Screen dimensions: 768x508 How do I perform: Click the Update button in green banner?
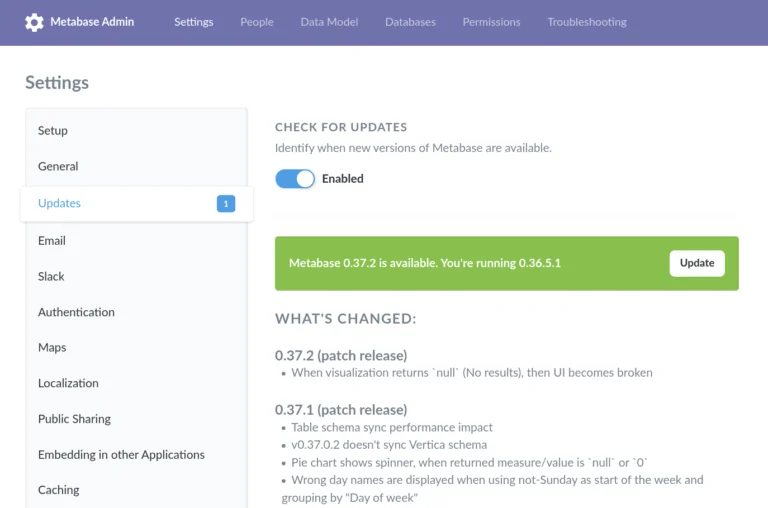pyautogui.click(x=697, y=263)
